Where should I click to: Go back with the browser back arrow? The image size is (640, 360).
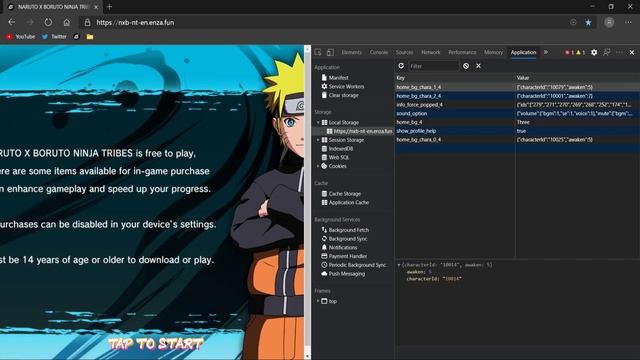tap(11, 22)
